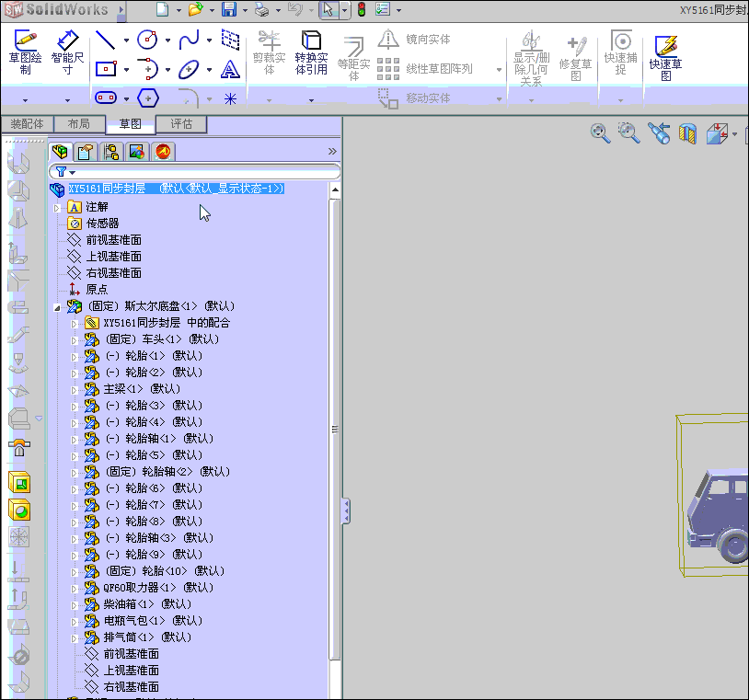
Task: Open the Line tool dropdown arrow
Action: tap(126, 40)
